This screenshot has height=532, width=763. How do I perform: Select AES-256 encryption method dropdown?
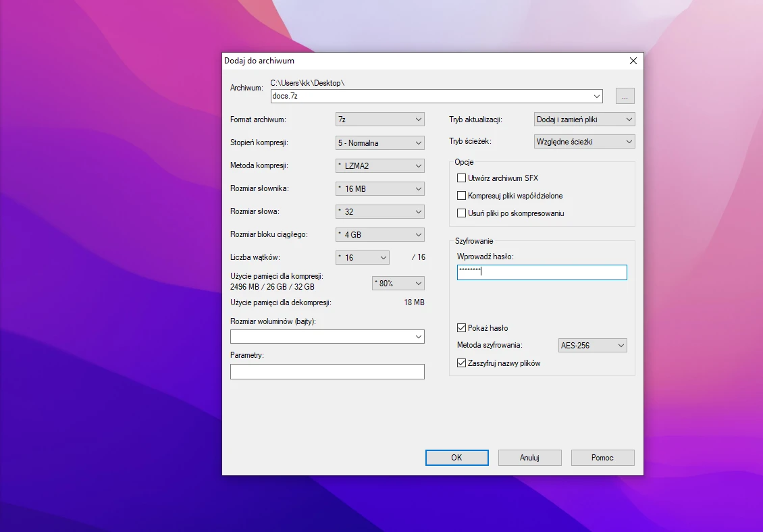593,346
